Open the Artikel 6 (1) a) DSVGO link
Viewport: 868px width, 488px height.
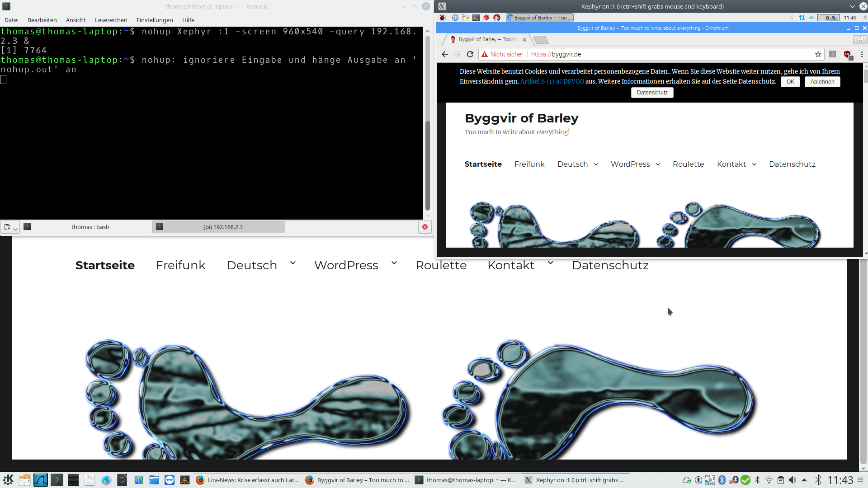tap(552, 81)
